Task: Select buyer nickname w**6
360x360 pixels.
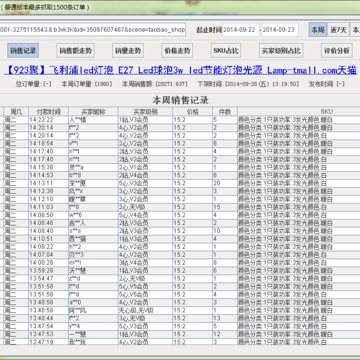Action: [x=93, y=215]
